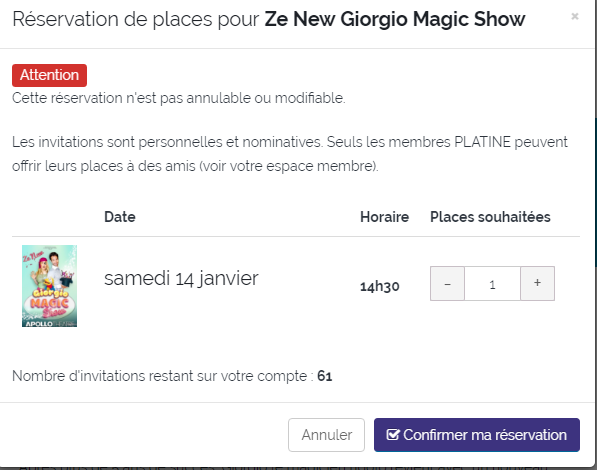
Task: Decrease places with the minus button
Action: coord(447,284)
